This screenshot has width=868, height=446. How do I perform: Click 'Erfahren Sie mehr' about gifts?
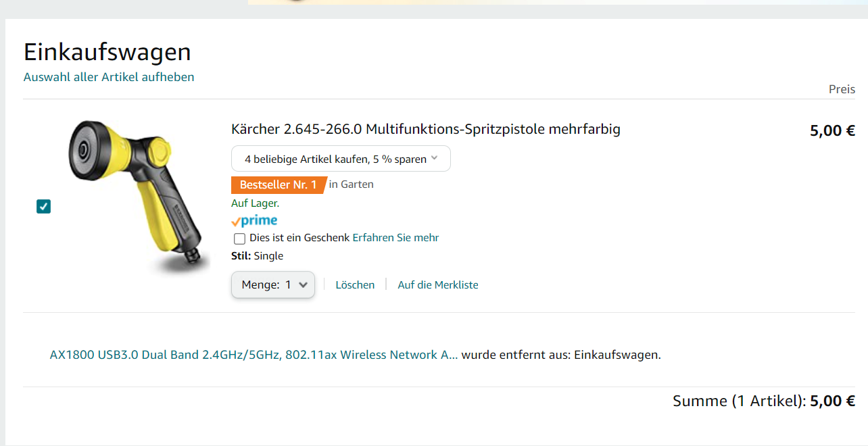[395, 238]
